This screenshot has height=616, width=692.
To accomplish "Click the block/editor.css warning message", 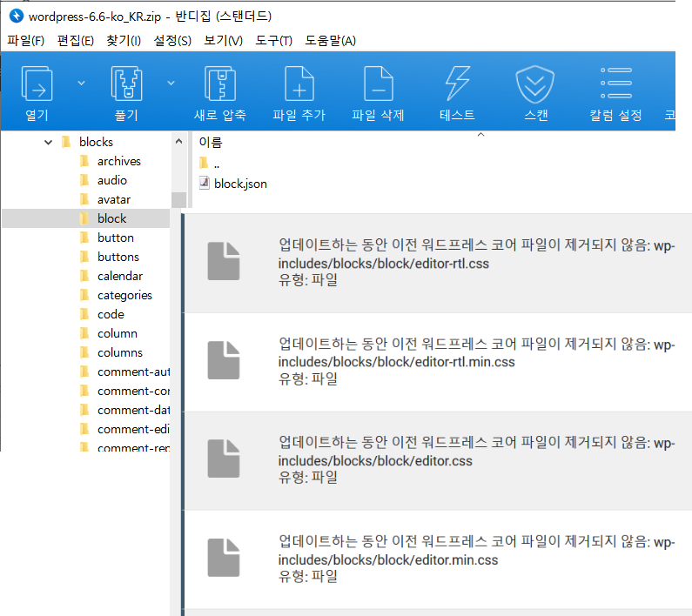I will click(477, 459).
